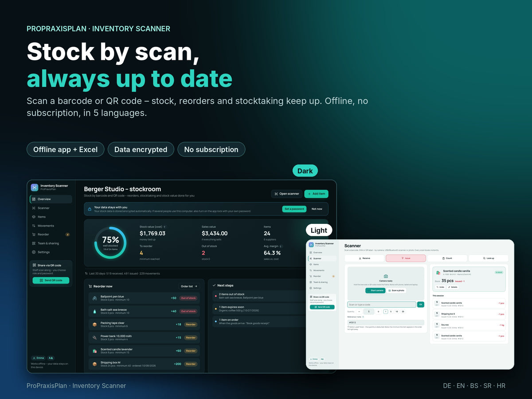Open Items in the dark window sidebar
The width and height of the screenshot is (532, 399).
(51, 217)
